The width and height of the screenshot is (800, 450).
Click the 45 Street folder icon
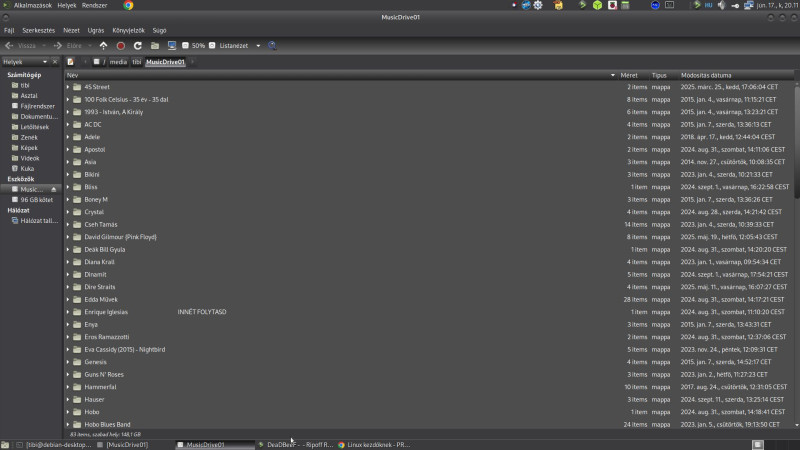pos(77,87)
